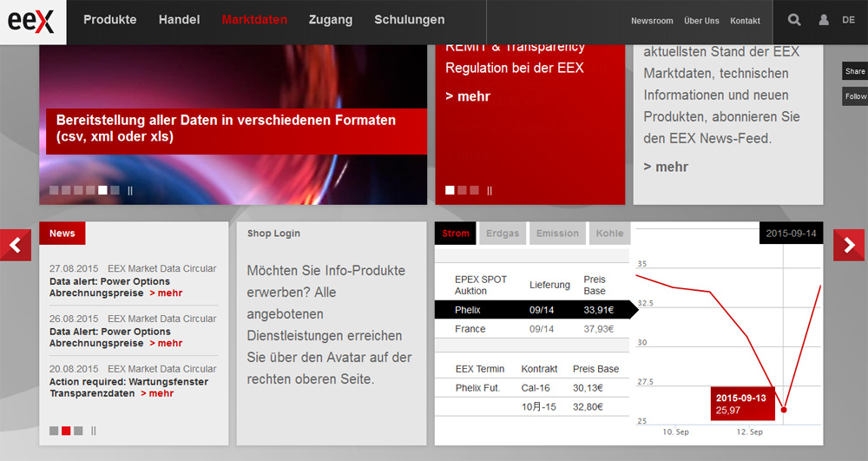Image resolution: width=868 pixels, height=461 pixels.
Task: Select second dot in REMIT teaser
Action: (x=462, y=190)
